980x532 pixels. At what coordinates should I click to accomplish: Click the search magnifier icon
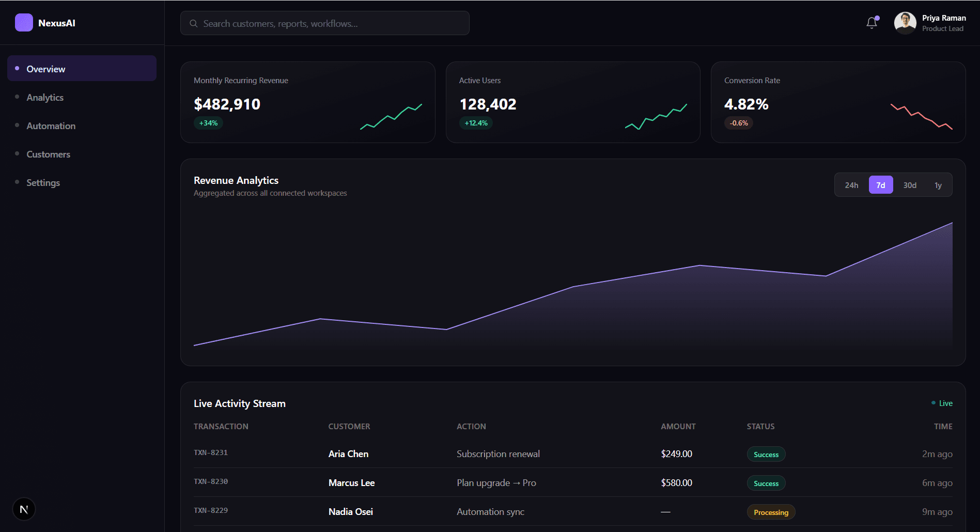pos(194,23)
